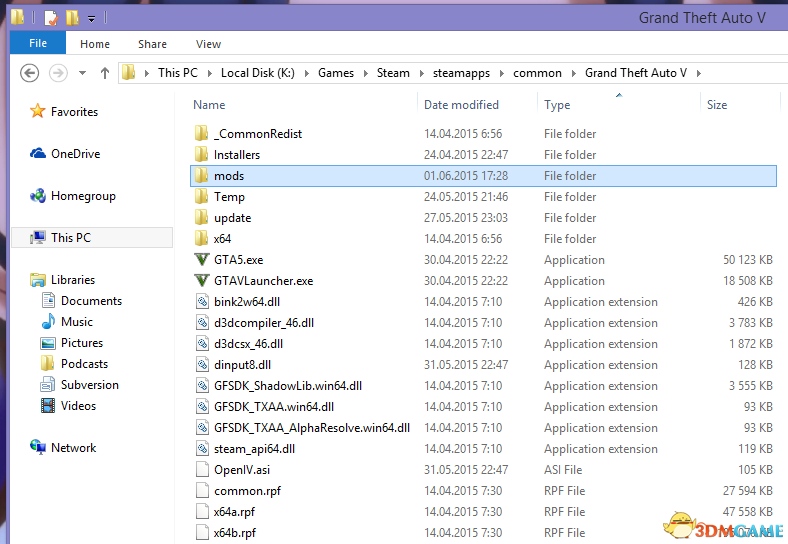Select the x64 folder icon

point(202,238)
